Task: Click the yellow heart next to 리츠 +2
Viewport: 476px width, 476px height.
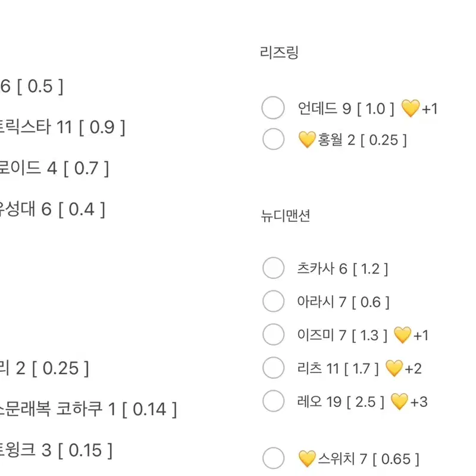Action: pyautogui.click(x=394, y=368)
